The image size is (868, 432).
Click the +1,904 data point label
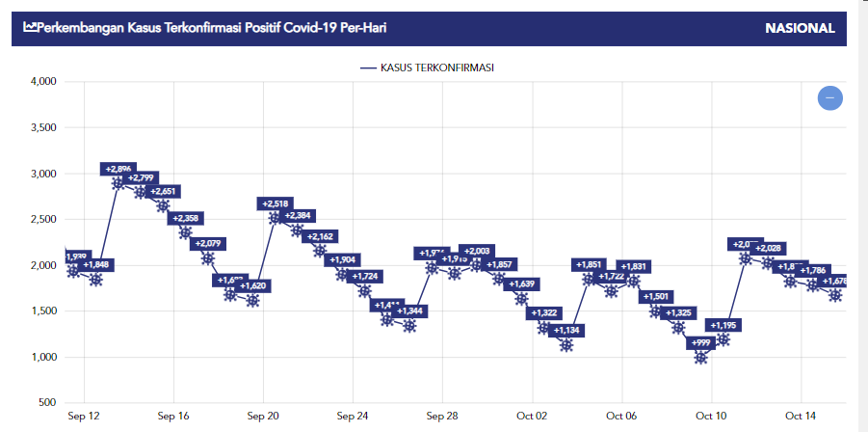[x=342, y=259]
